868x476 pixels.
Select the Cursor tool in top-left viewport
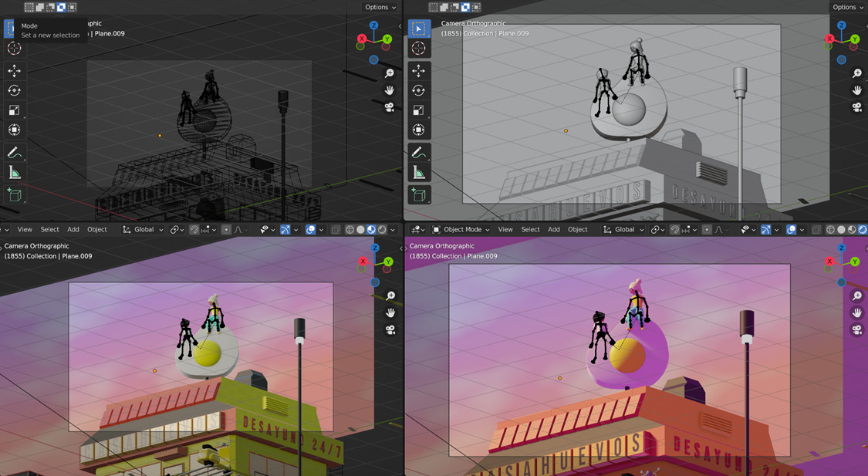(14, 48)
